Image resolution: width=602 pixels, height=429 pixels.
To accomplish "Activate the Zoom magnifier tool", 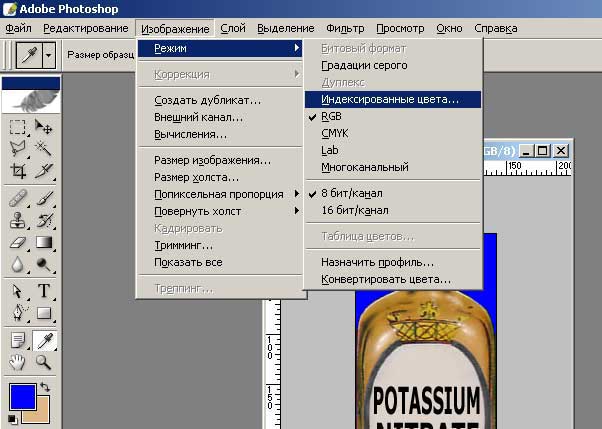I will click(44, 362).
